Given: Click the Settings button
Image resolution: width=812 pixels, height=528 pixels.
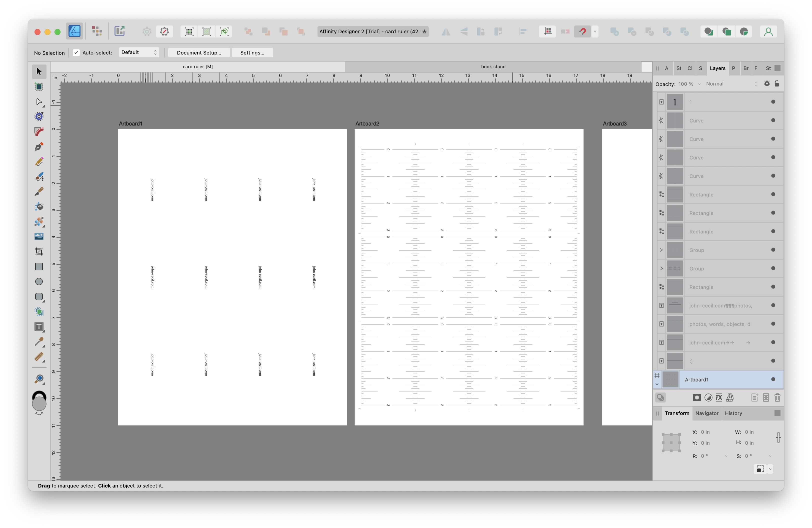Looking at the screenshot, I should pos(252,52).
